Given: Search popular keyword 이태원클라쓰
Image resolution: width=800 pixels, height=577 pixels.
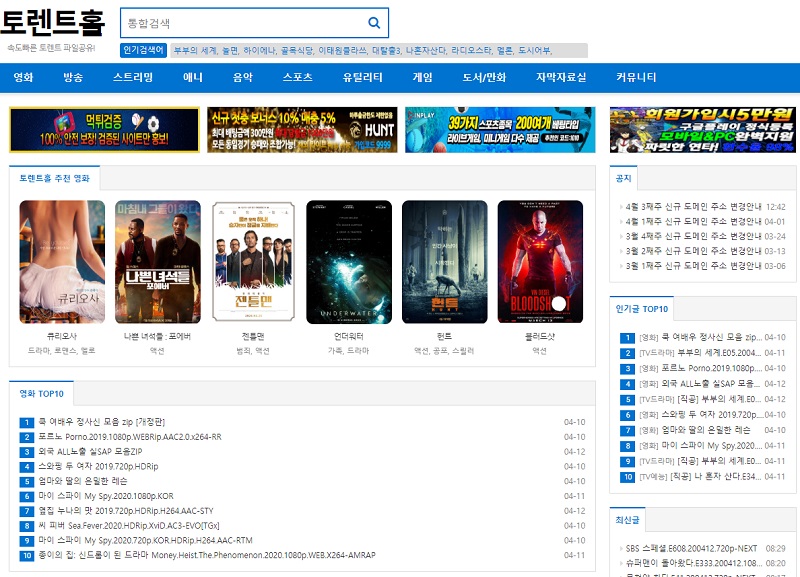Looking at the screenshot, I should pyautogui.click(x=342, y=51).
